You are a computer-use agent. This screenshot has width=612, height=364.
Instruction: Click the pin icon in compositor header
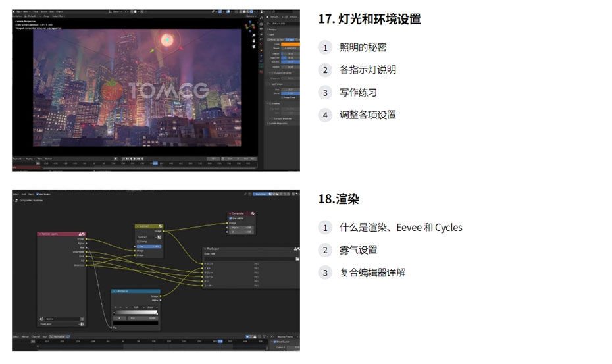tap(245, 194)
